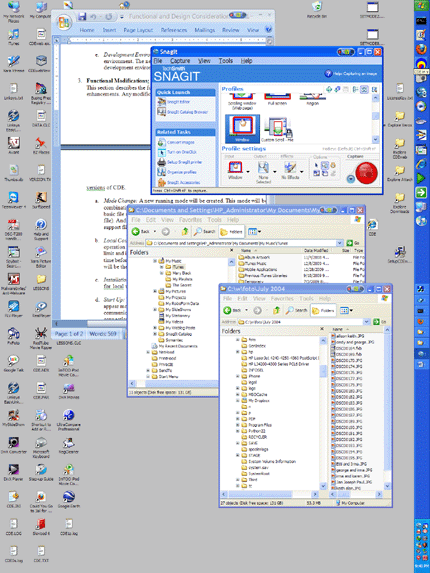Open Quick Access Toolbar customize arrow in Word
Screen dimensions: 430x573
(x=122, y=17)
